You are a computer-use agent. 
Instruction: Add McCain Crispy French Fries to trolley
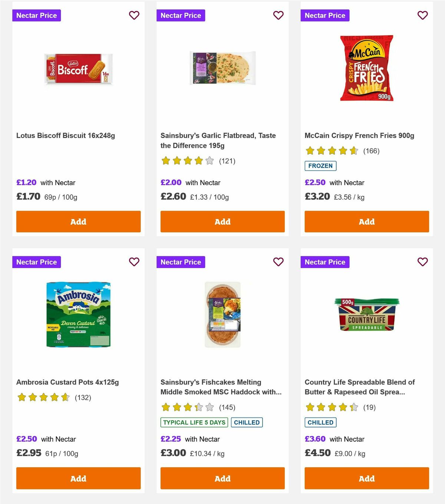coord(366,221)
